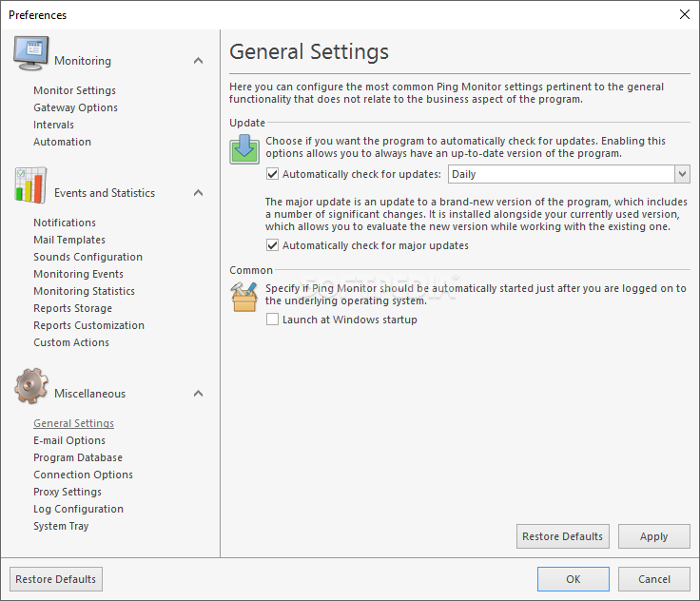700x601 pixels.
Task: Open Intervals page
Action: coord(53,125)
